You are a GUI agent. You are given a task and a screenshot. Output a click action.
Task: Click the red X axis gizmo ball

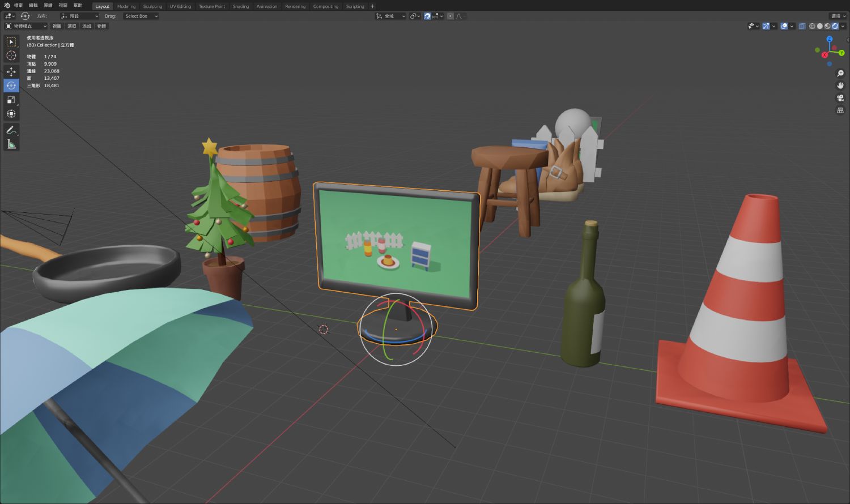pyautogui.click(x=825, y=55)
